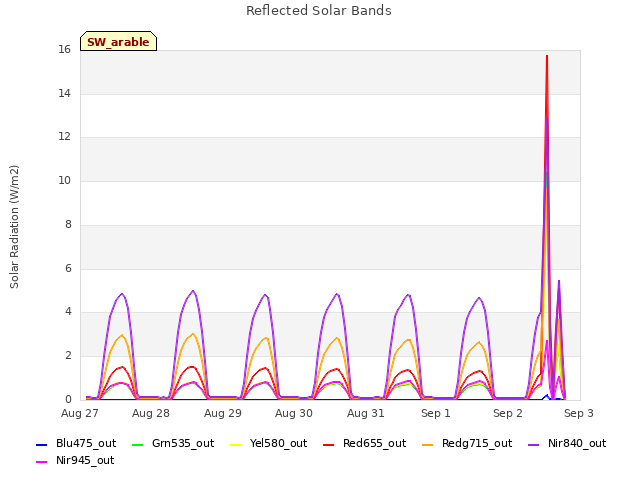Viewport: 640px width, 480px height.
Task: Toggle the Yel580_out legend entry
Action: click(269, 444)
